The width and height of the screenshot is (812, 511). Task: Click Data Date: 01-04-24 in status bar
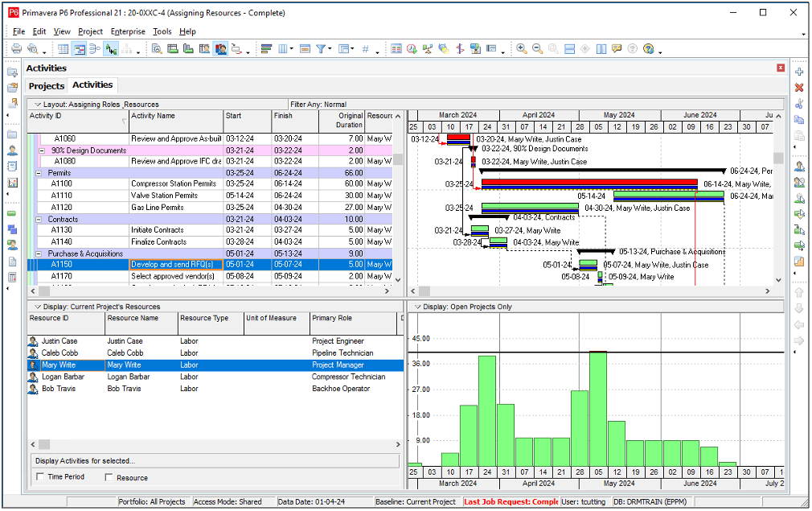click(311, 501)
